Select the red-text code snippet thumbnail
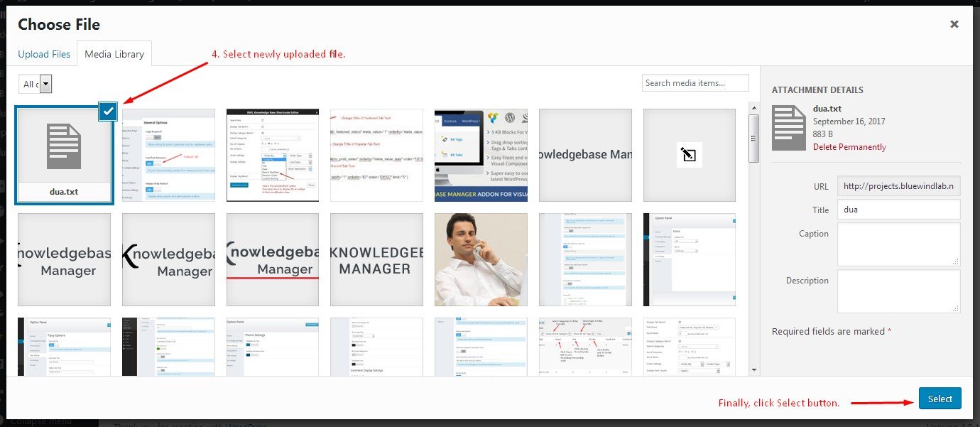Image resolution: width=980 pixels, height=427 pixels. point(377,155)
